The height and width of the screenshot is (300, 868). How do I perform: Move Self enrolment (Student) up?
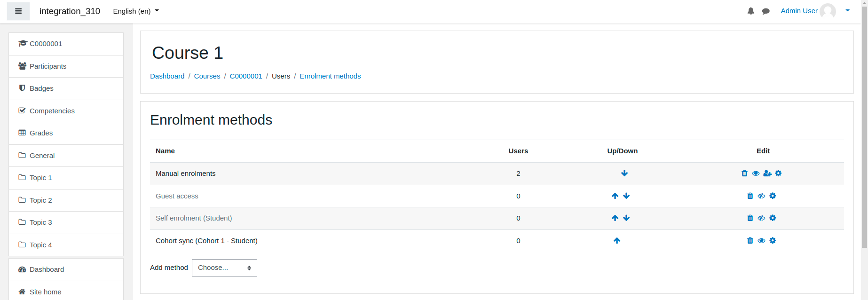615,218
